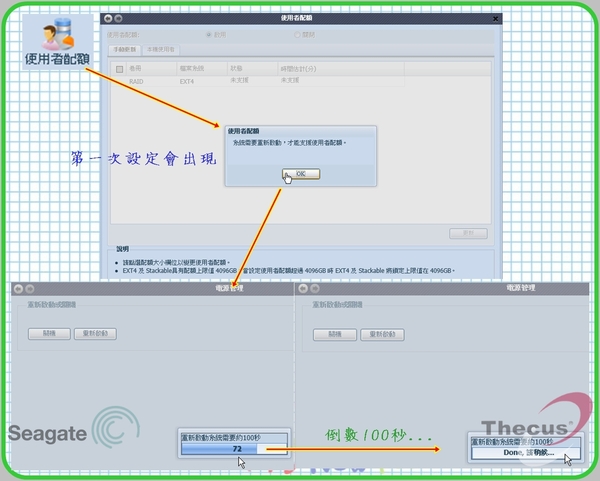The image size is (600, 481).
Task: Click OK in the 使用者配額 restart dialog
Action: (301, 174)
